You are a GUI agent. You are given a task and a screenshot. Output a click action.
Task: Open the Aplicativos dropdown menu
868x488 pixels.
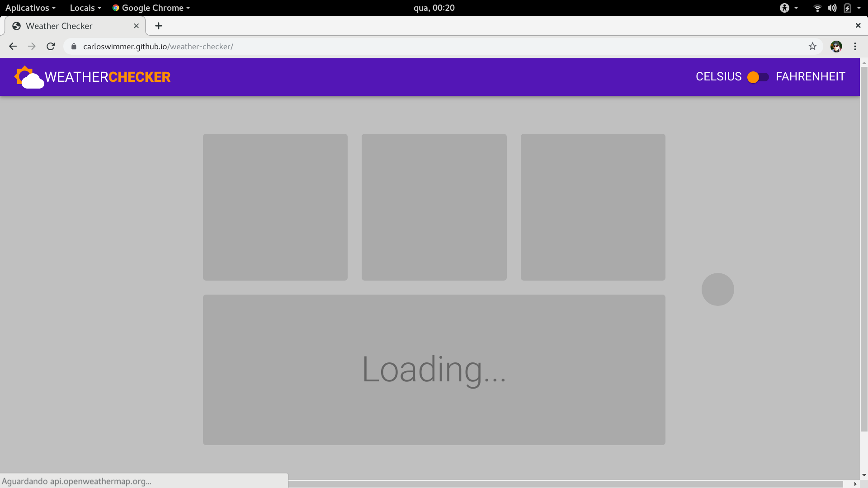click(x=30, y=8)
